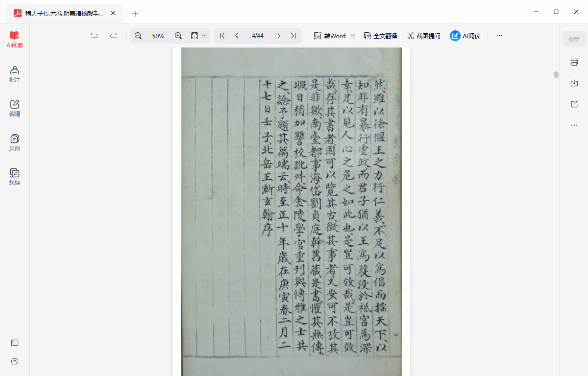Go to the next page

tap(279, 36)
